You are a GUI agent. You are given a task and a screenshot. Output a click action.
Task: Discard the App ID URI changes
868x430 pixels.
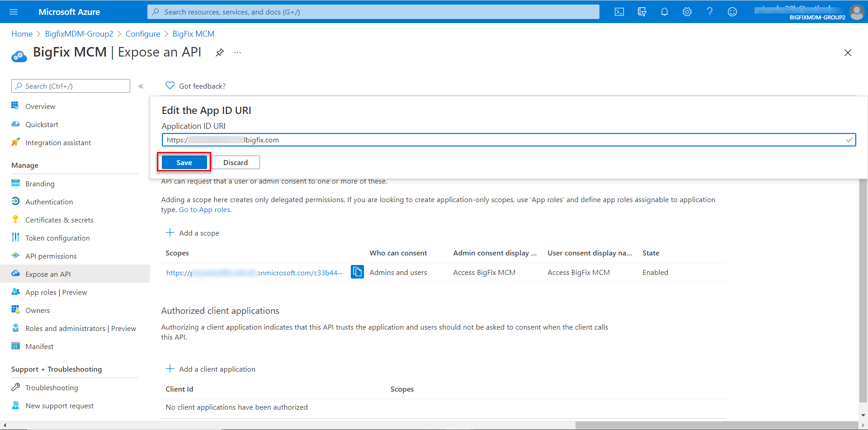click(236, 162)
